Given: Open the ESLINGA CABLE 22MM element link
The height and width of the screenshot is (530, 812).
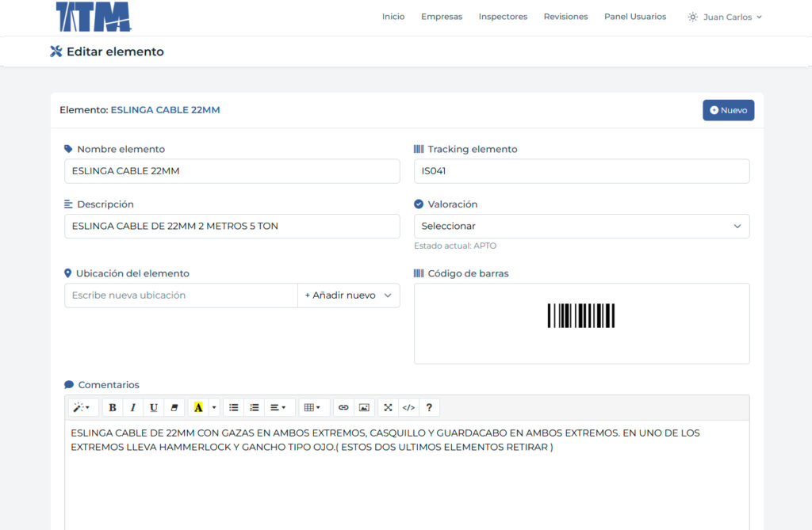Looking at the screenshot, I should click(165, 110).
